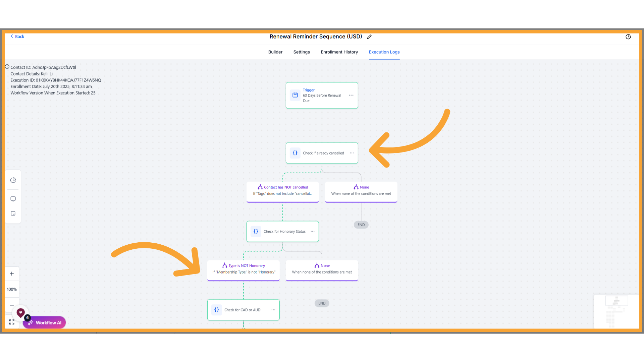Zoom in using the plus button
The height and width of the screenshot is (362, 644).
tap(12, 274)
